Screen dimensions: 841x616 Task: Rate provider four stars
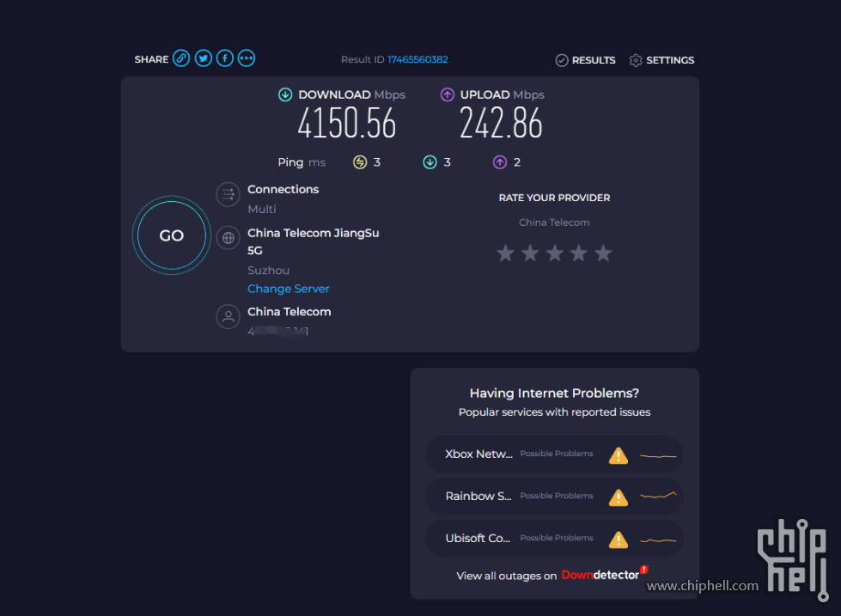click(x=579, y=253)
